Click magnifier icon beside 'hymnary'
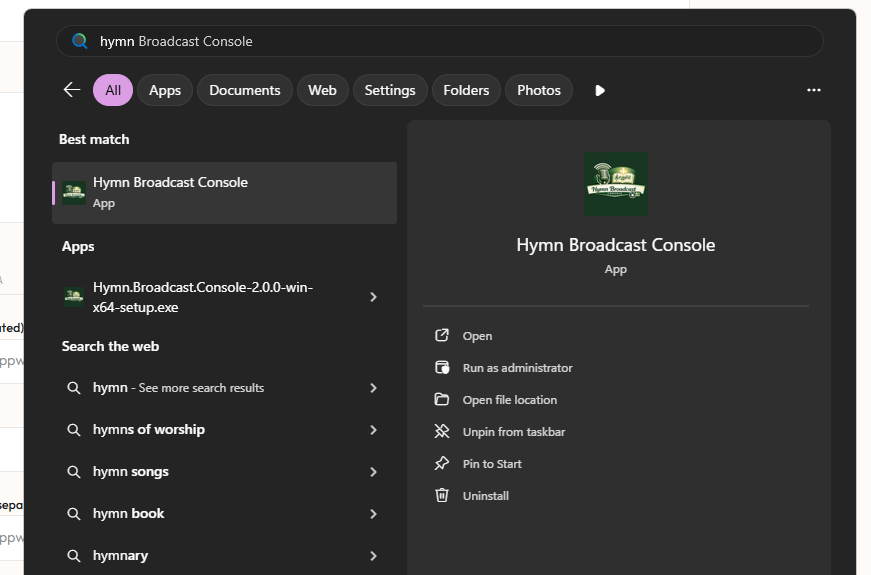The image size is (871, 575). pyautogui.click(x=73, y=556)
